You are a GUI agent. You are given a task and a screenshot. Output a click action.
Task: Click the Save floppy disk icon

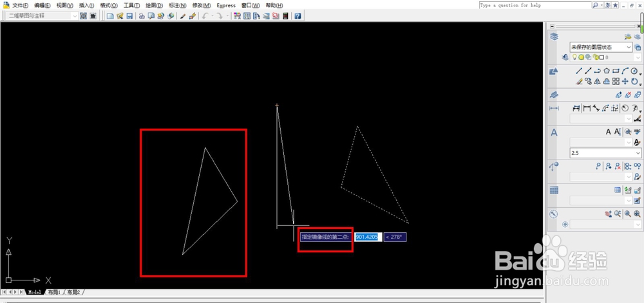tap(129, 16)
